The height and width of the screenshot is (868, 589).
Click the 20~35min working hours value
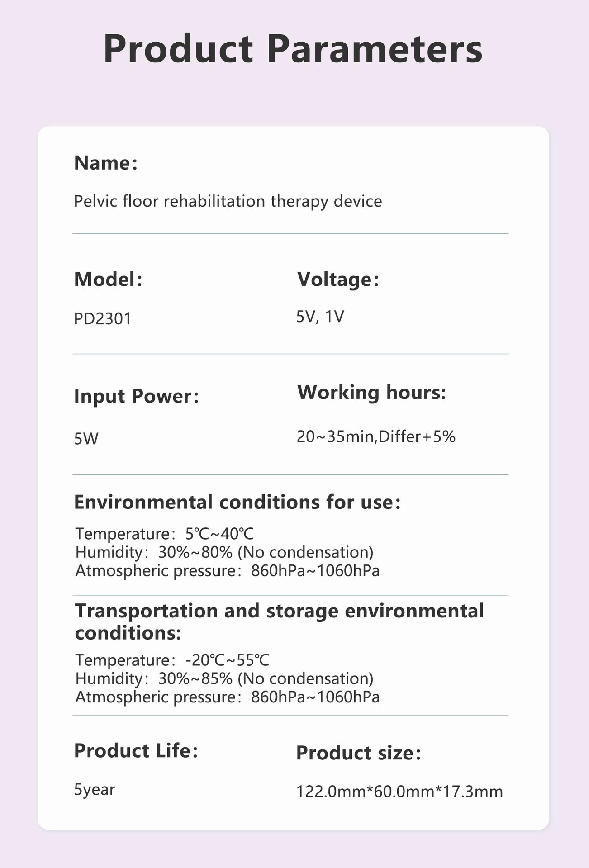pos(376,436)
